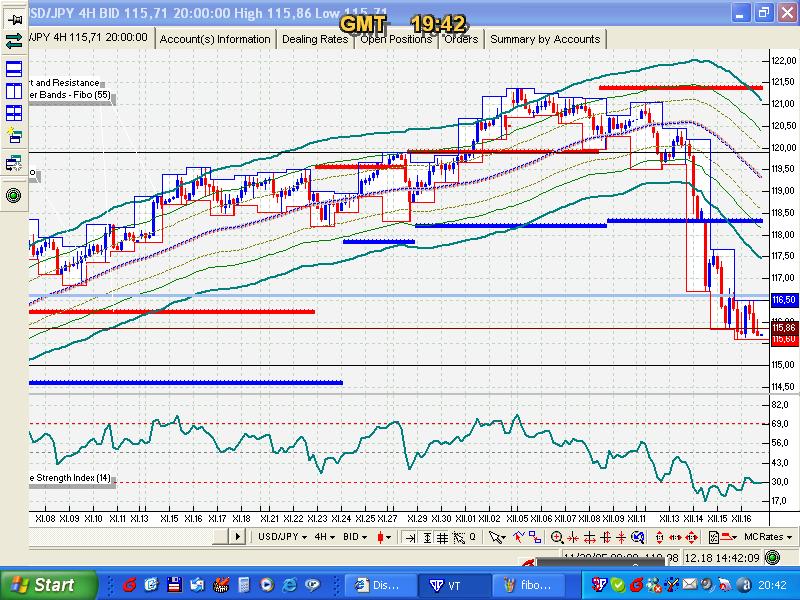800x600 pixels.
Task: Open a new chart window from the sidebar
Action: pyautogui.click(x=14, y=136)
